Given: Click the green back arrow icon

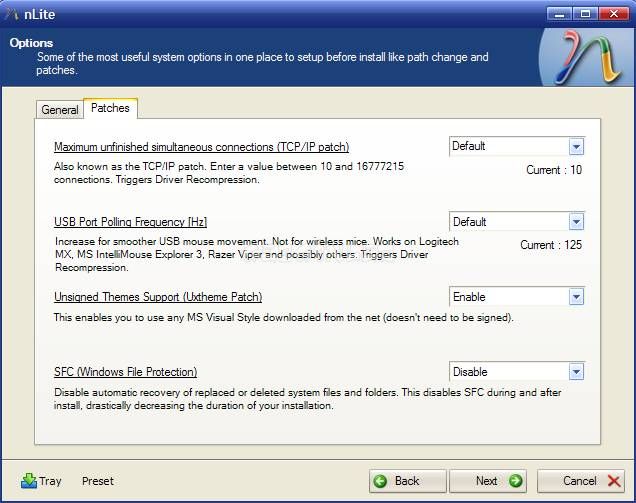Looking at the screenshot, I should [380, 481].
